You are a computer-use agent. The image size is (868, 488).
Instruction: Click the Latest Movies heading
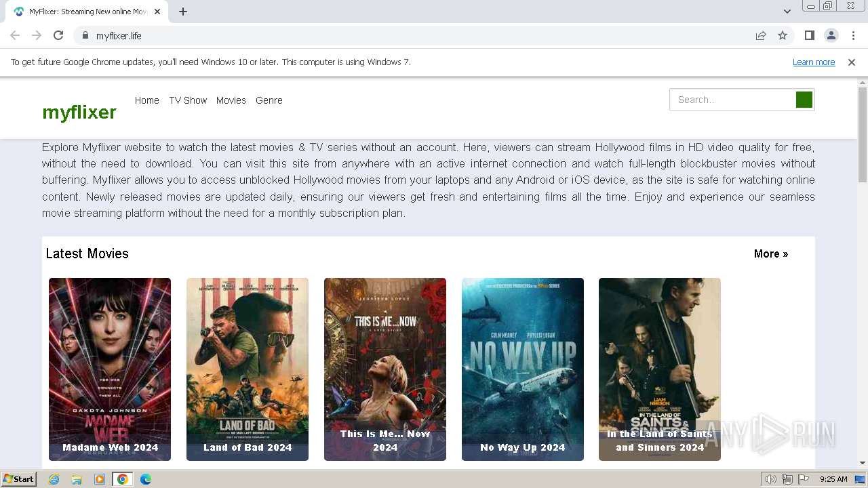(87, 253)
